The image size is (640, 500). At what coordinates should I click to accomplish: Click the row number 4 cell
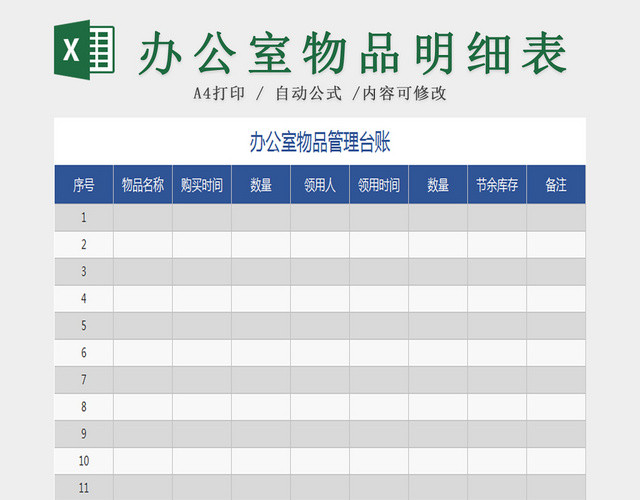pyautogui.click(x=84, y=299)
